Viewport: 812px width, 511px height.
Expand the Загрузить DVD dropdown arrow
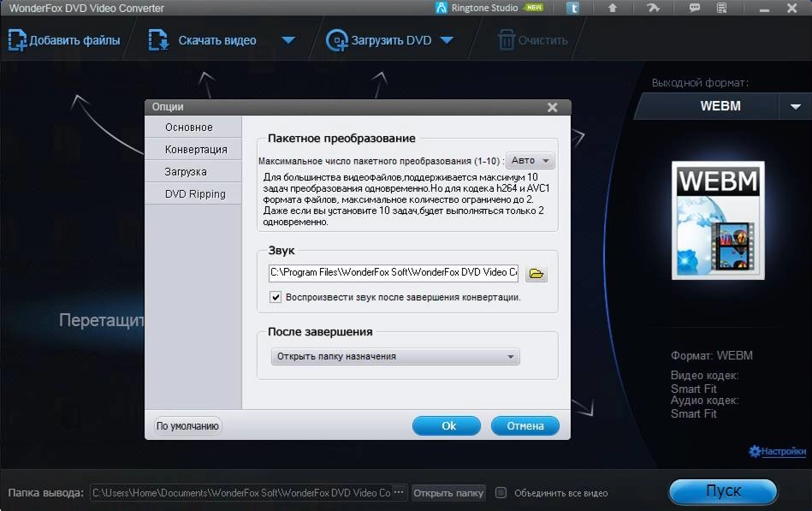tap(447, 40)
